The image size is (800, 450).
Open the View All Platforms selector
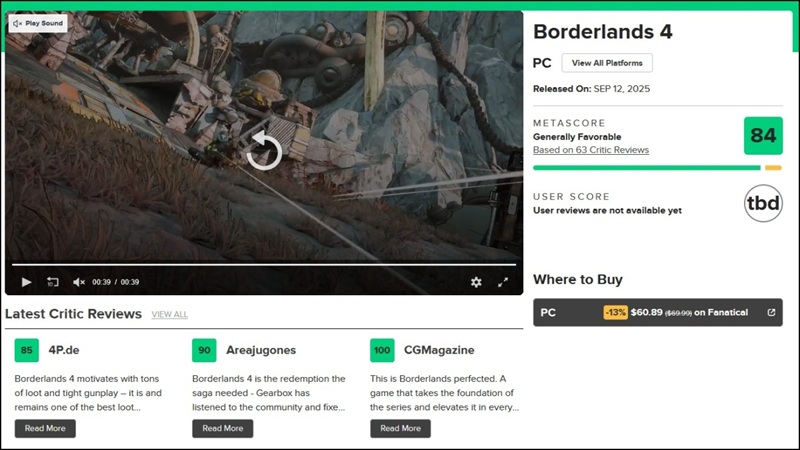coord(607,63)
